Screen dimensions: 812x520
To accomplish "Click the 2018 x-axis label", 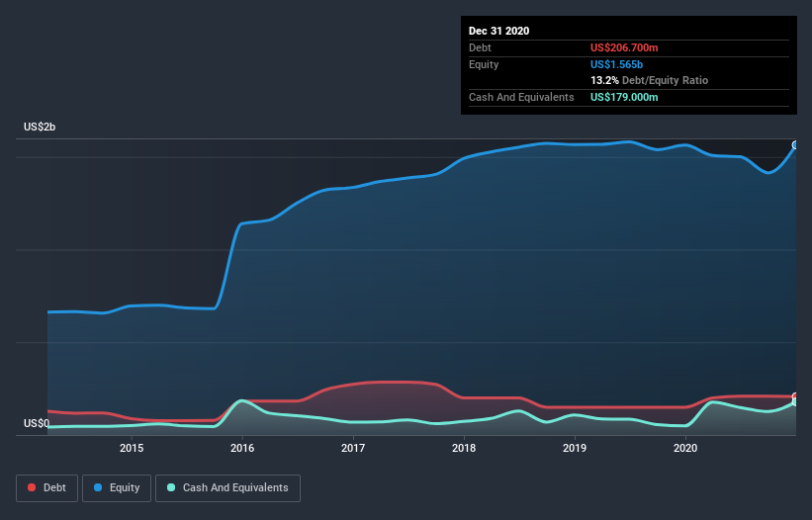I will click(464, 448).
